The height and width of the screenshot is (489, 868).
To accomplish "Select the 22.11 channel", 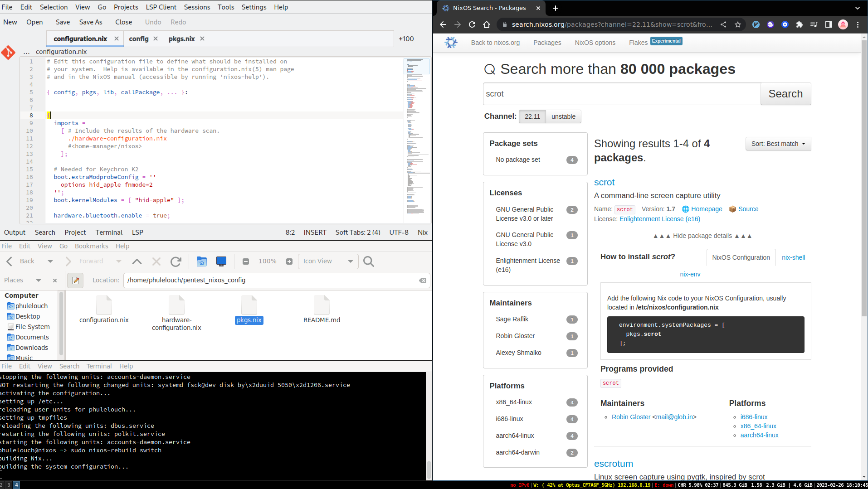I will [x=532, y=116].
